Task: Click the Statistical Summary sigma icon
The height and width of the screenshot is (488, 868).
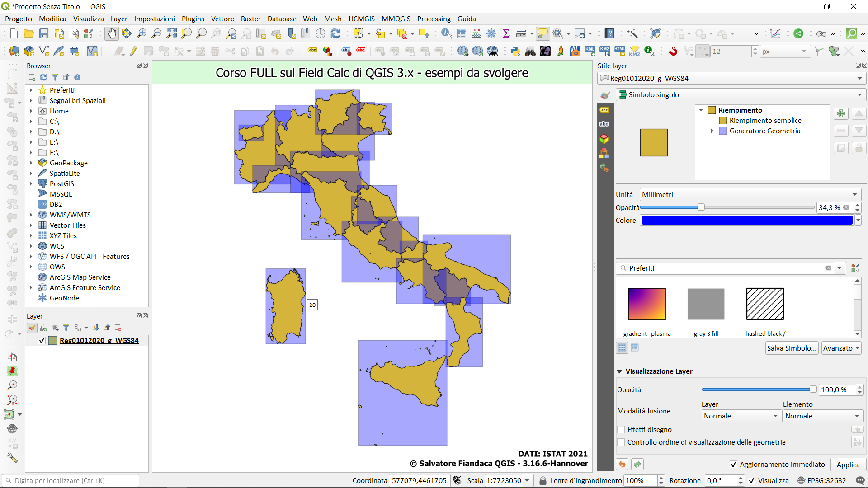Action: pos(506,33)
